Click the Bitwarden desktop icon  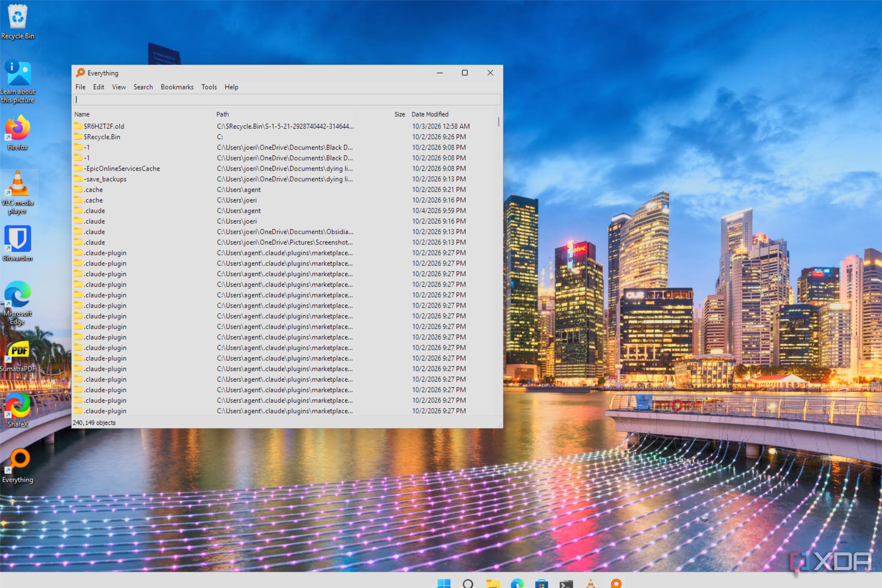click(18, 243)
